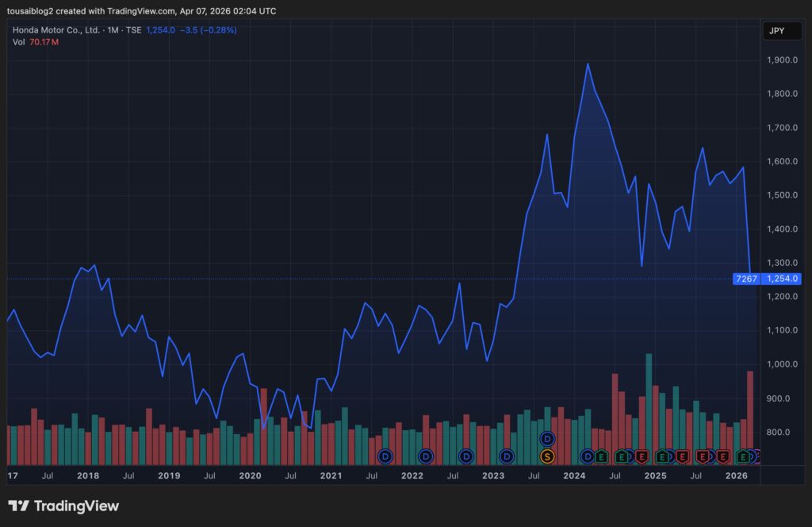812x527 pixels.
Task: Click the 2024 label on the time axis
Action: pos(574,475)
